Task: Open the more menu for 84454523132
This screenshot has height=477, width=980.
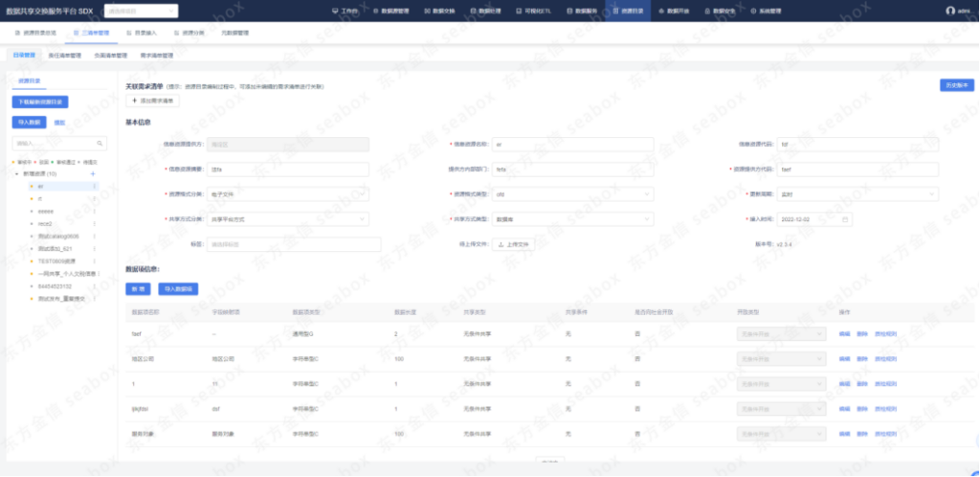Action: click(95, 285)
